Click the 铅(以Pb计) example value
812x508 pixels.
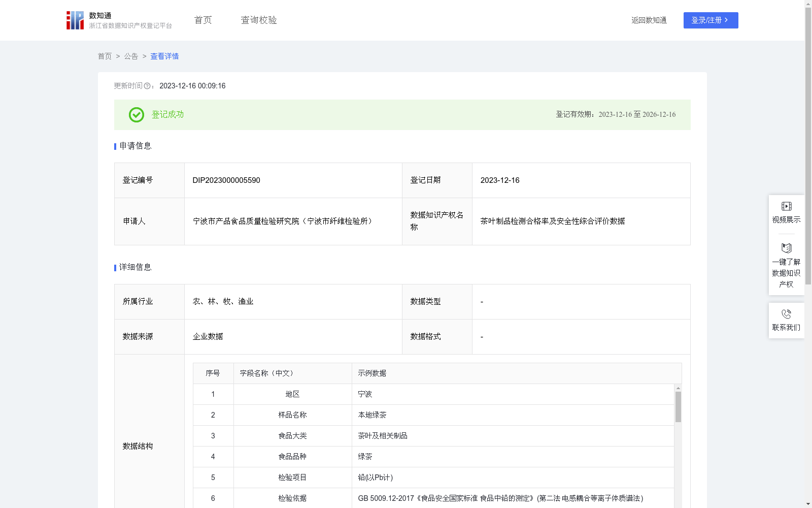(x=376, y=478)
